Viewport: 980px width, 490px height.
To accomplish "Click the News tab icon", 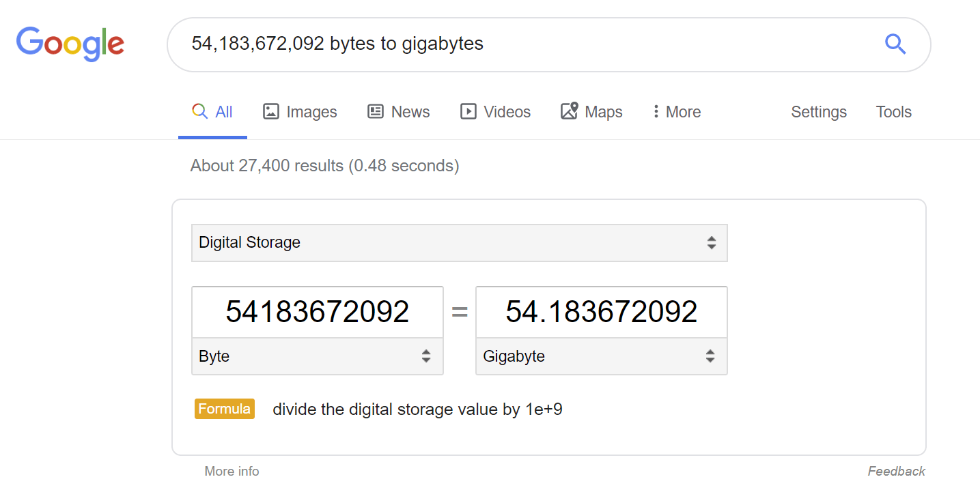I will coord(374,111).
